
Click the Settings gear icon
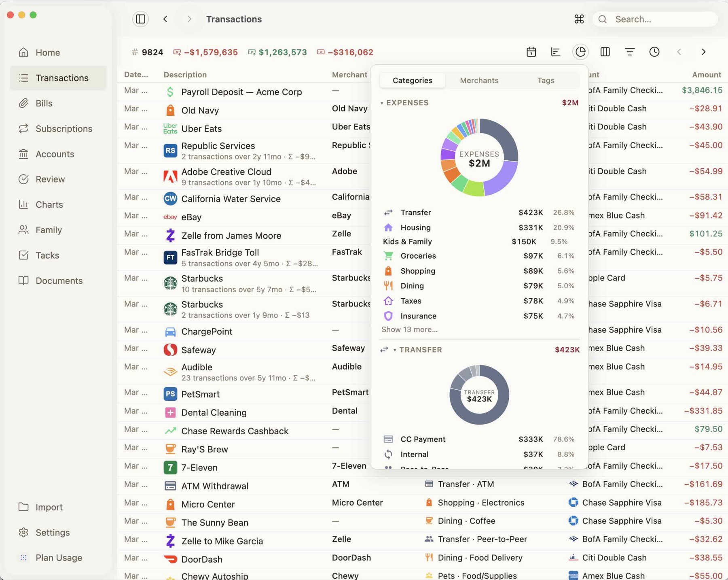[23, 532]
